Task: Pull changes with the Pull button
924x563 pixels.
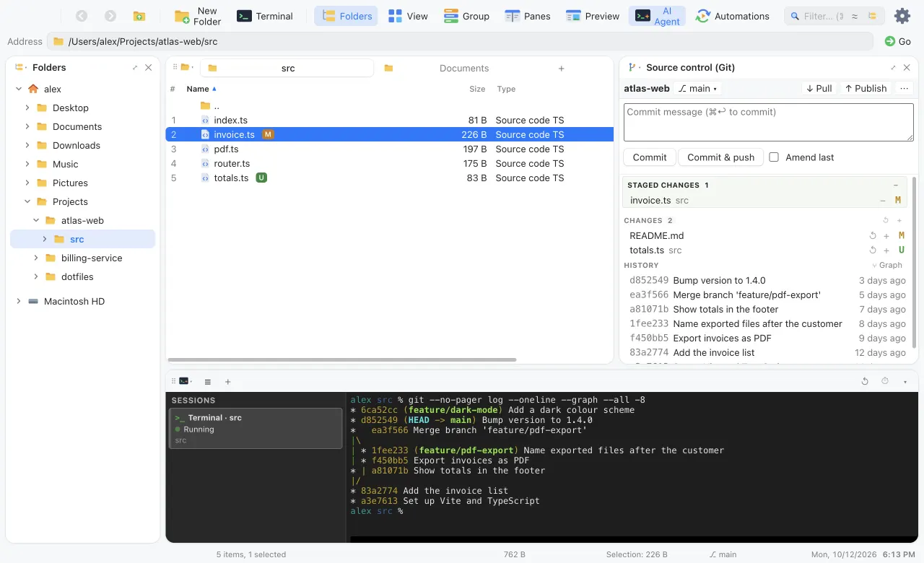Action: [819, 88]
